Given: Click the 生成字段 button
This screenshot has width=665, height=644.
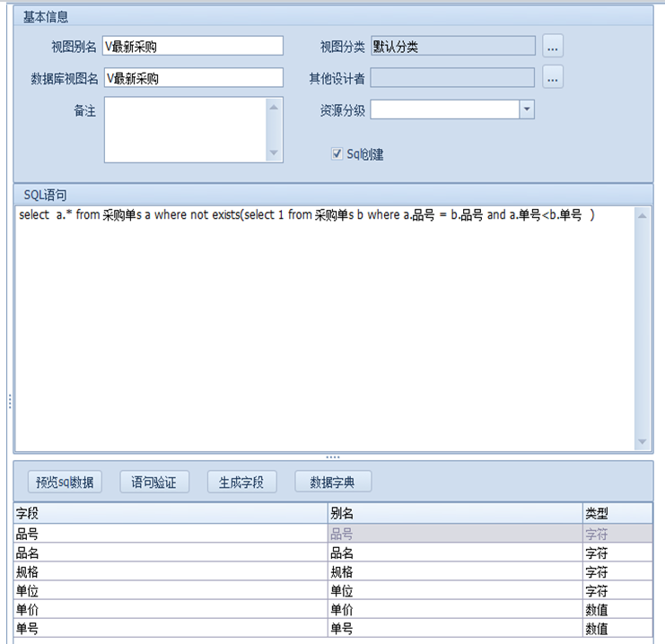Looking at the screenshot, I should [241, 482].
